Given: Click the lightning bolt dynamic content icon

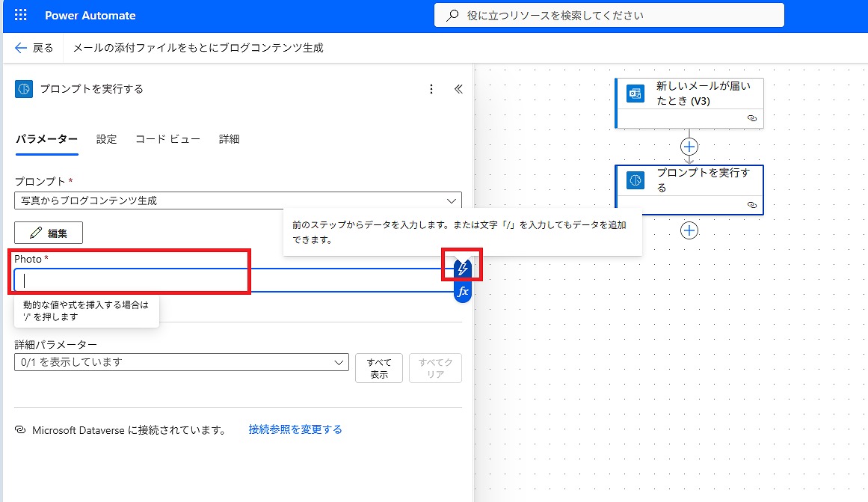Looking at the screenshot, I should point(463,268).
